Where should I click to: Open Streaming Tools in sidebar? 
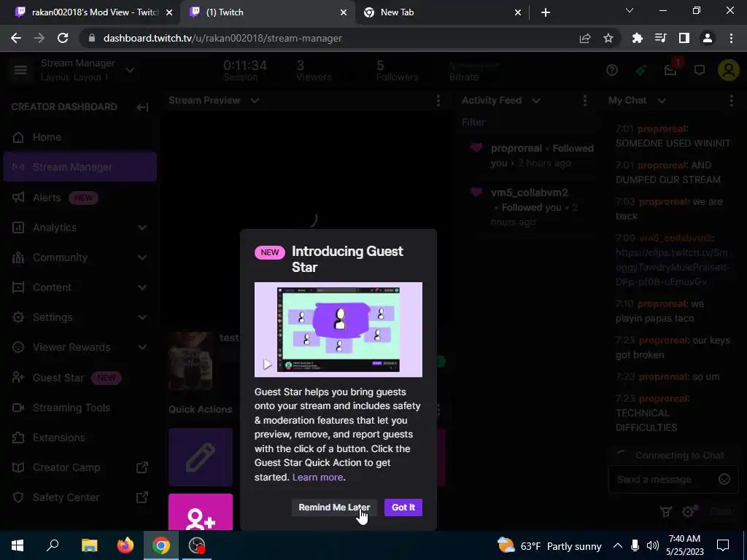(80, 408)
